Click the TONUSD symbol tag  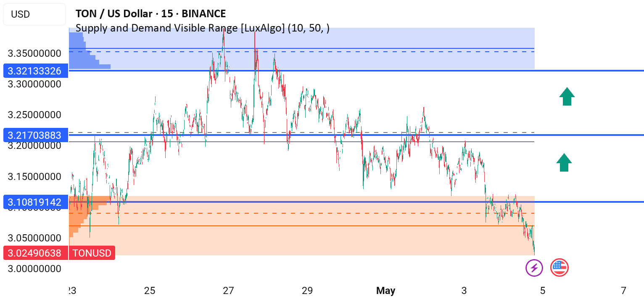pyautogui.click(x=92, y=253)
